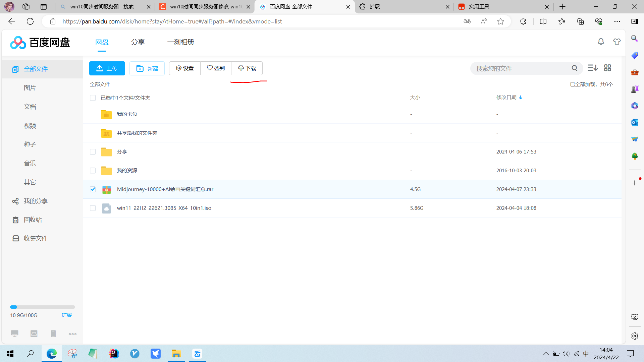The height and width of the screenshot is (362, 644).
Task: Open the sort order dropdown icon
Action: point(592,68)
